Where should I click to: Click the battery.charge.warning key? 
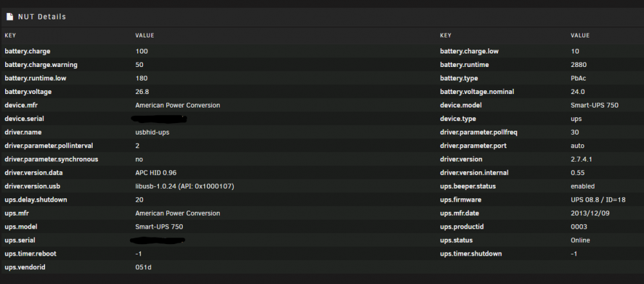(41, 65)
